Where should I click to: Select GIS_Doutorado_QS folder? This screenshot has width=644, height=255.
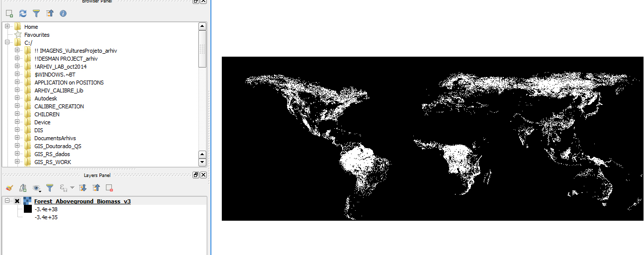tap(58, 146)
